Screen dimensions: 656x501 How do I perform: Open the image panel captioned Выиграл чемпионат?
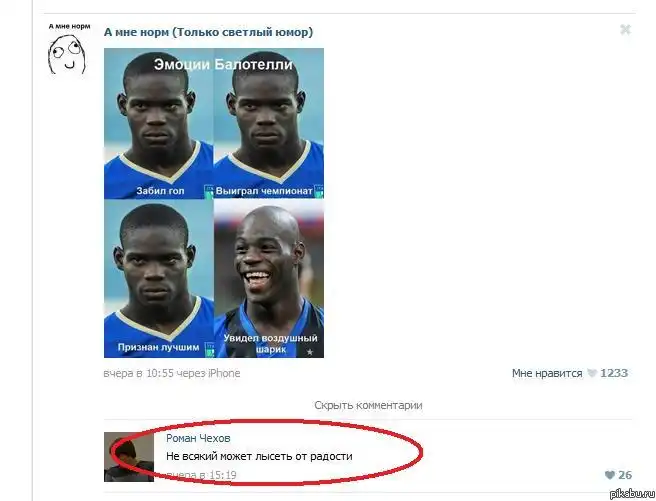pyautogui.click(x=269, y=123)
